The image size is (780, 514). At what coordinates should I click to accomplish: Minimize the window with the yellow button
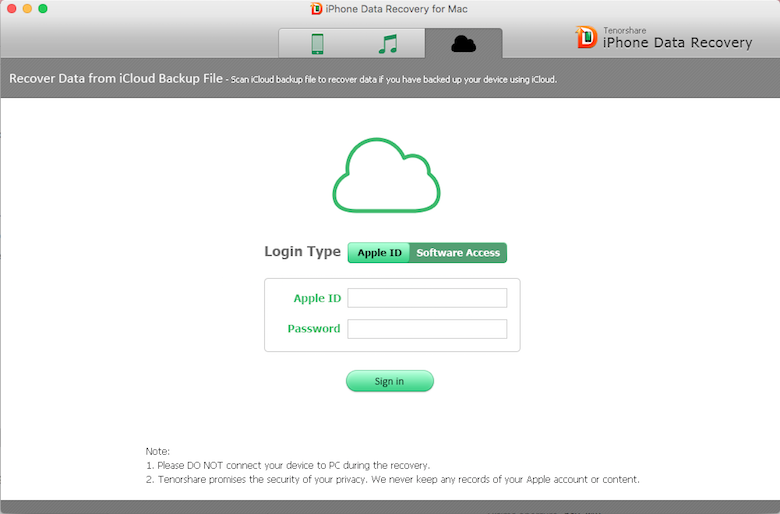pyautogui.click(x=27, y=8)
